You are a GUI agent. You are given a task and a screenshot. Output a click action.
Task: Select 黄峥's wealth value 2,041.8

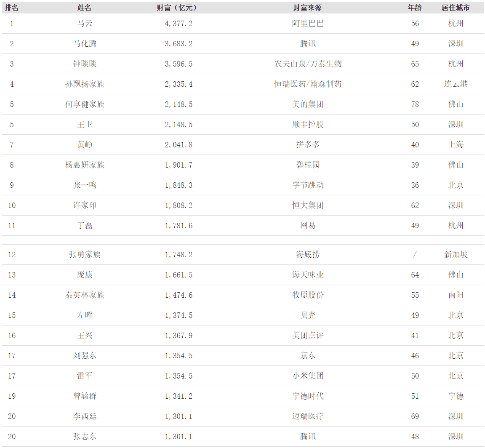coord(179,144)
